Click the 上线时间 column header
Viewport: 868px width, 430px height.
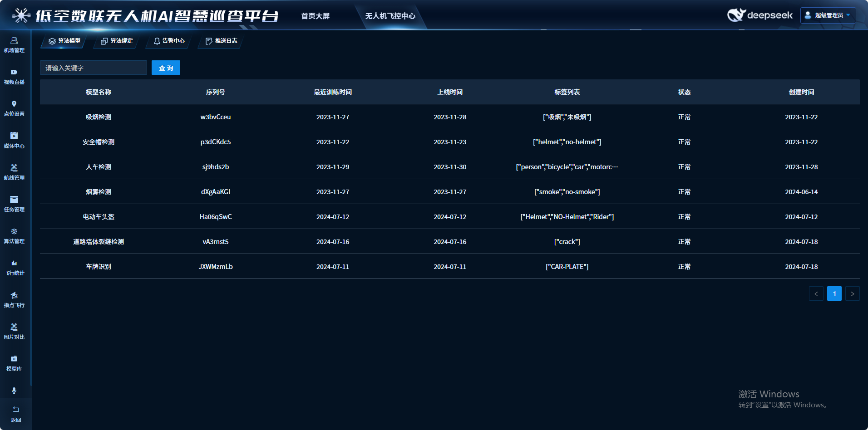450,92
